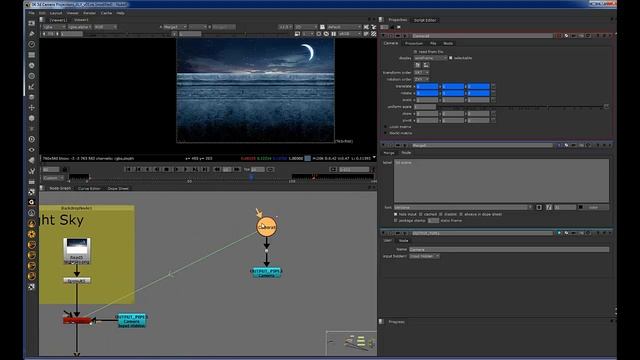
Task: Toggle the disable checkbox
Action: coord(440,214)
